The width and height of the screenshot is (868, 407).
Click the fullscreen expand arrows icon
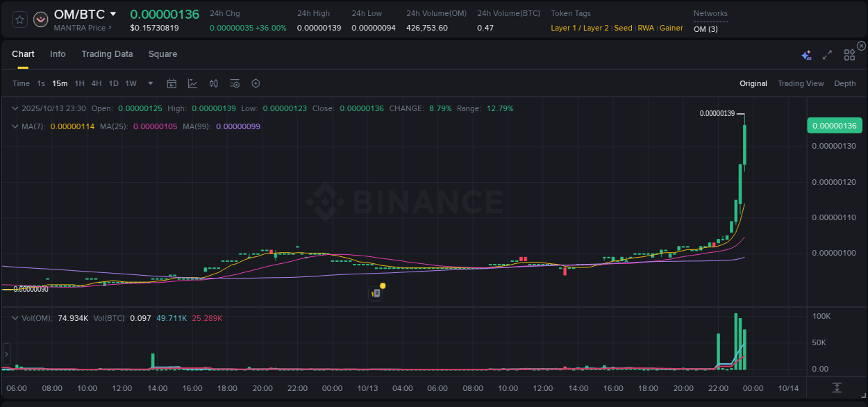pos(826,54)
